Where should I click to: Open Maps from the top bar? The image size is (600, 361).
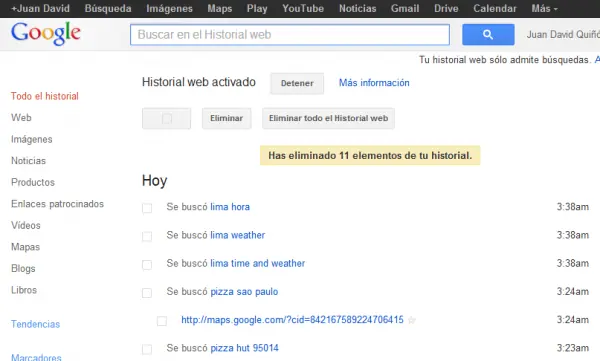pyautogui.click(x=220, y=8)
